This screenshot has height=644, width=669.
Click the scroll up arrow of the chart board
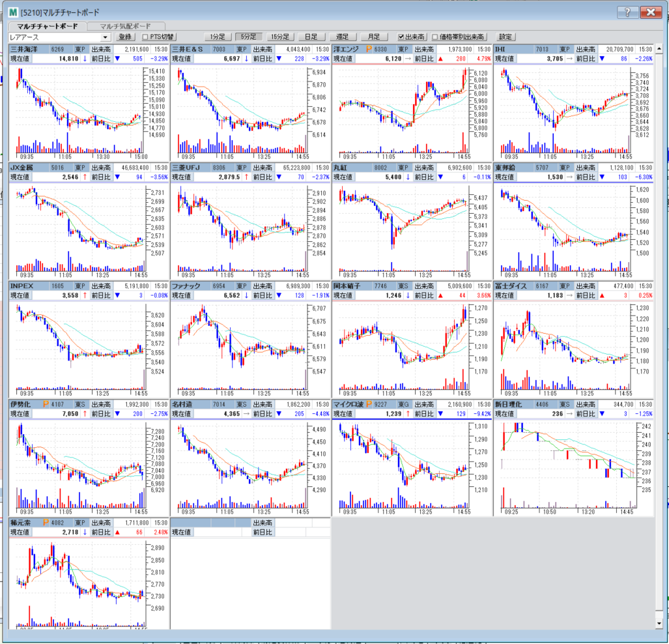click(x=659, y=48)
